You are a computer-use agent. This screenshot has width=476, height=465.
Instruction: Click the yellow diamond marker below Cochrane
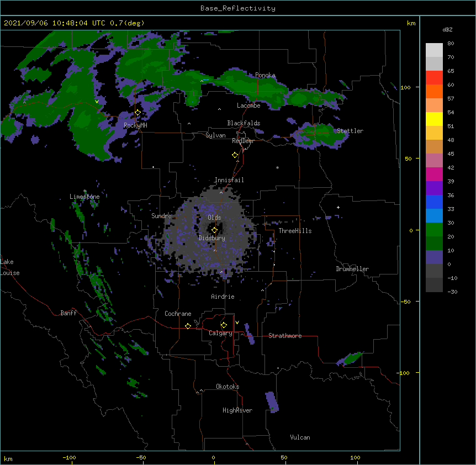click(x=188, y=326)
